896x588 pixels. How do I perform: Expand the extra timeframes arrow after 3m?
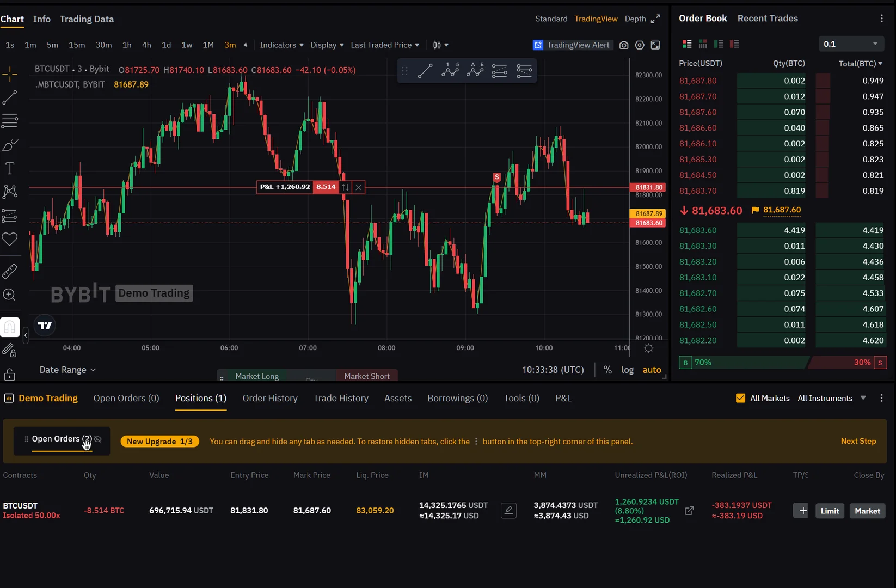pyautogui.click(x=246, y=45)
